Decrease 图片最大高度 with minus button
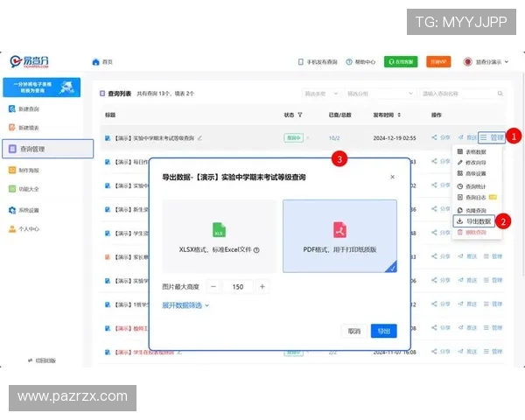 (213, 287)
